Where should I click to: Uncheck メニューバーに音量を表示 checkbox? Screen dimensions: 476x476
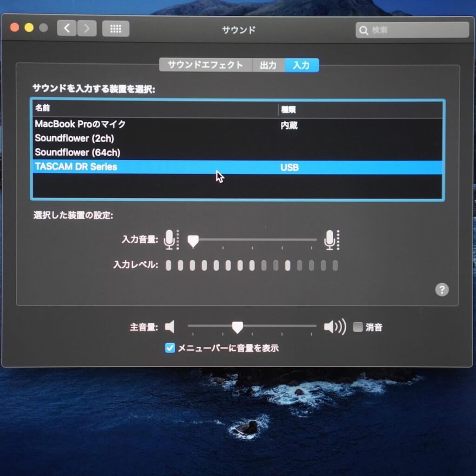pos(170,348)
